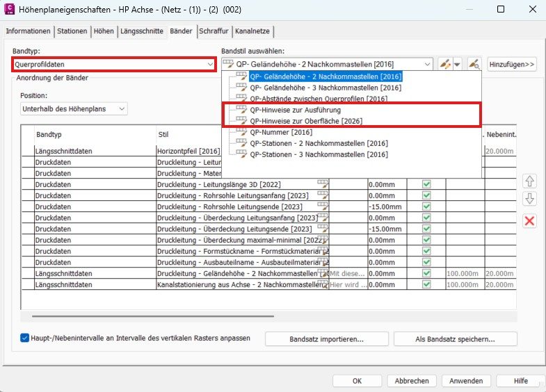This screenshot has width=546, height=392.
Task: Choose QP-Stationen - 2 Nachkommastellen [2016]
Action: 319,143
